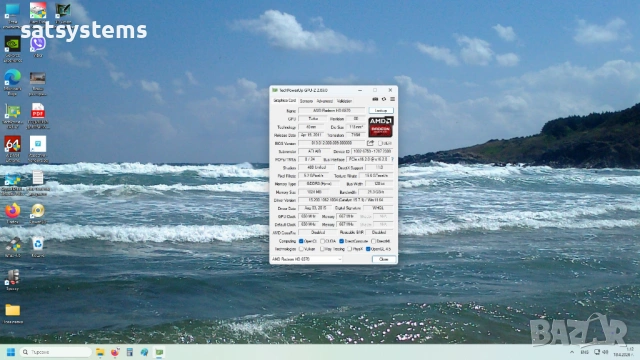Click the Lookup button
This screenshot has height=360, width=640.
381,111
